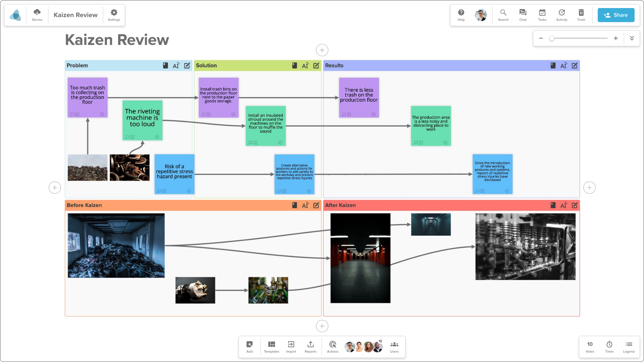Click the Kaizen Review storm title

tap(75, 15)
